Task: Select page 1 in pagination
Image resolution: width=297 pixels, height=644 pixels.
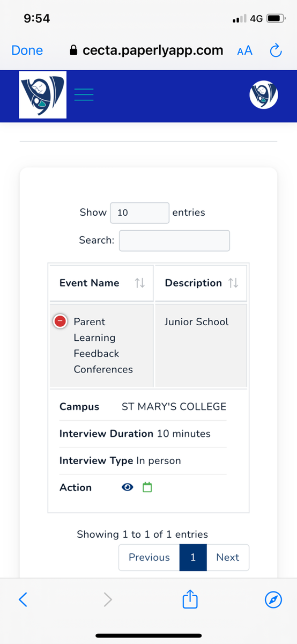Action: point(193,557)
